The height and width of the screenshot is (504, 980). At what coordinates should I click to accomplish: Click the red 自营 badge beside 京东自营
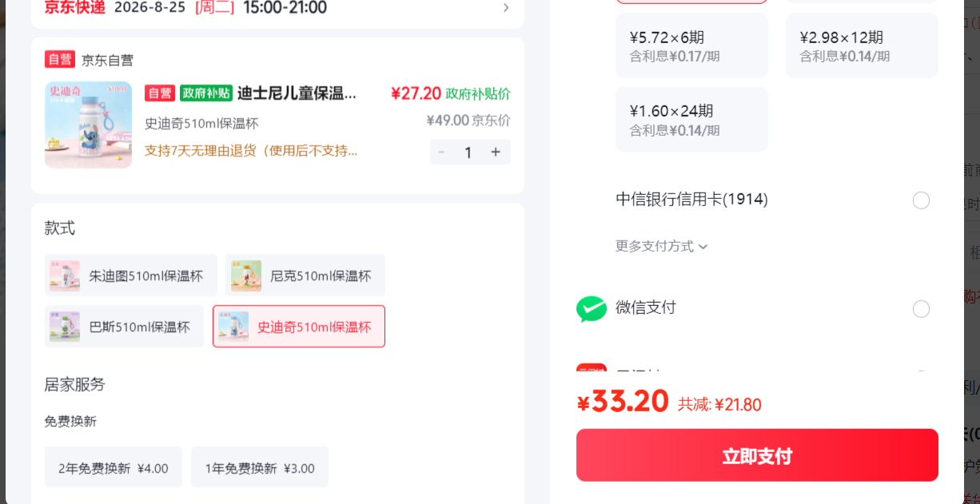[x=60, y=60]
